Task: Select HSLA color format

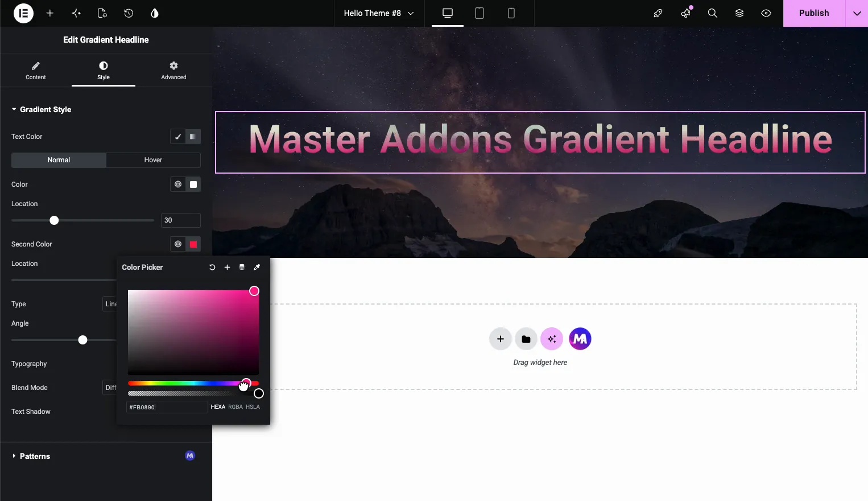Action: pyautogui.click(x=253, y=407)
